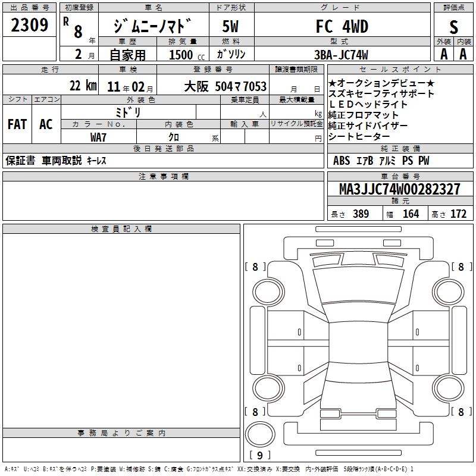
Task: Select the grade FC 4WD
Action: tap(342, 27)
